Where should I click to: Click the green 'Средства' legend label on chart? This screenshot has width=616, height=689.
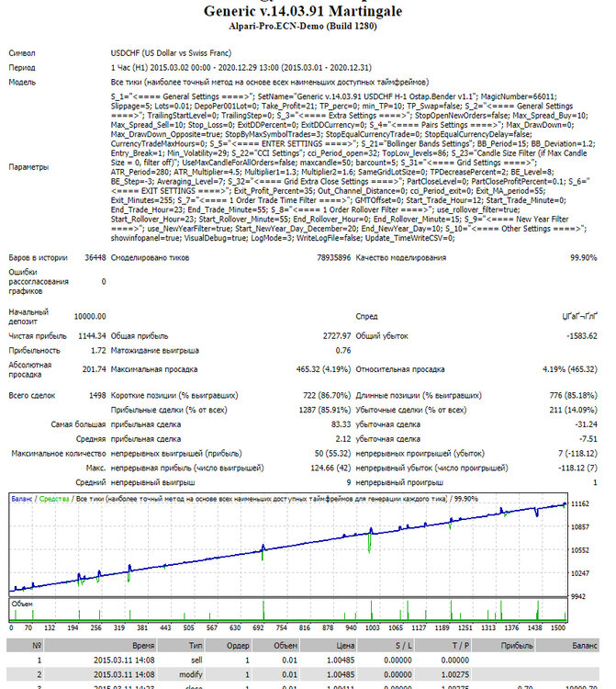pyautogui.click(x=54, y=499)
